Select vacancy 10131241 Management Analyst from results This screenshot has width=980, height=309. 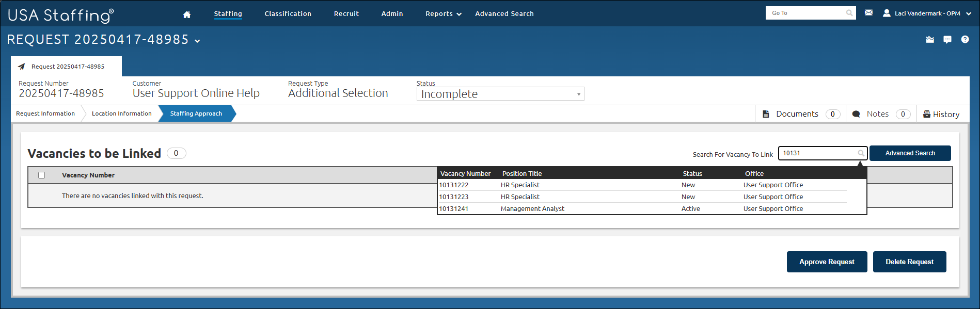tap(532, 209)
